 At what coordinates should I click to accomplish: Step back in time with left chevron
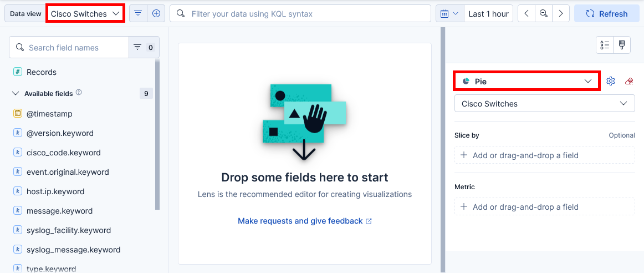527,13
